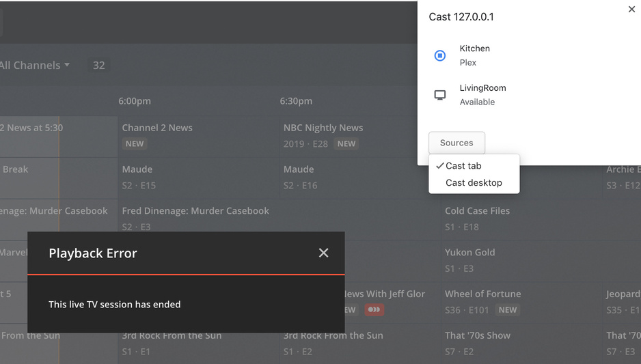Select the LivingRoom monitor icon

(x=440, y=95)
